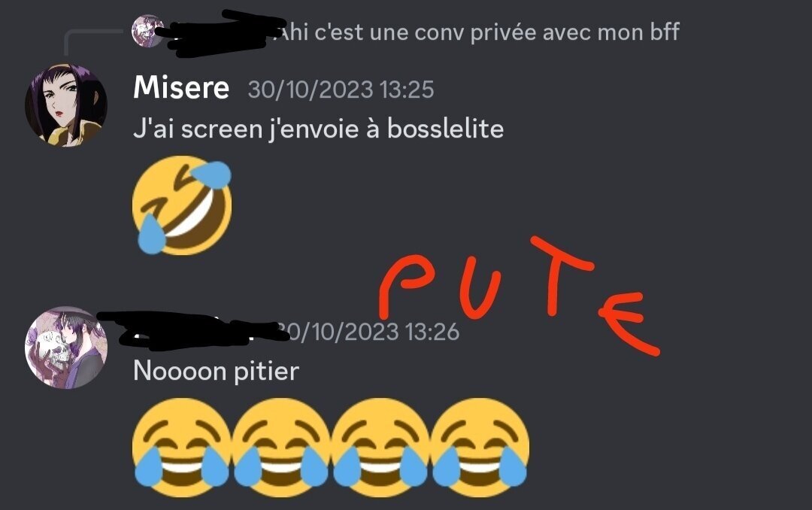Click the first tears-of-joy emoji
Screen dimensions: 812x510
182,448
